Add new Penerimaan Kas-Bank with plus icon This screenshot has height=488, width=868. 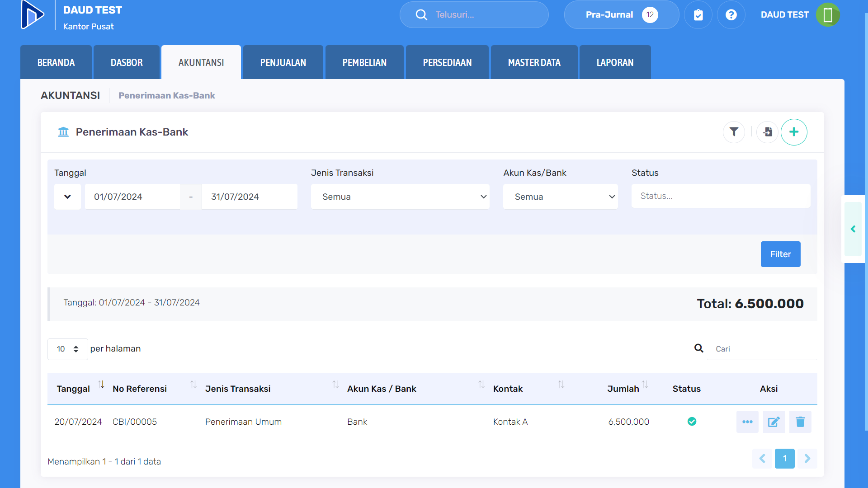[794, 132]
